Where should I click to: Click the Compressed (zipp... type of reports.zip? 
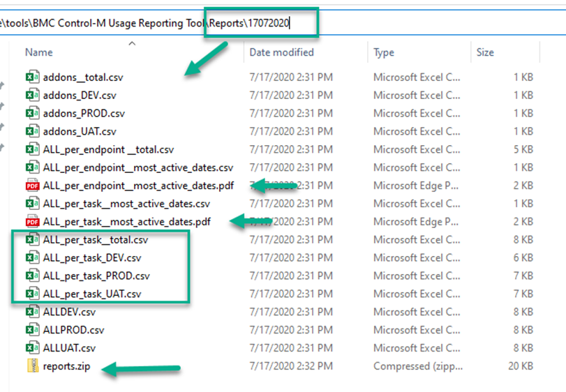(418, 366)
